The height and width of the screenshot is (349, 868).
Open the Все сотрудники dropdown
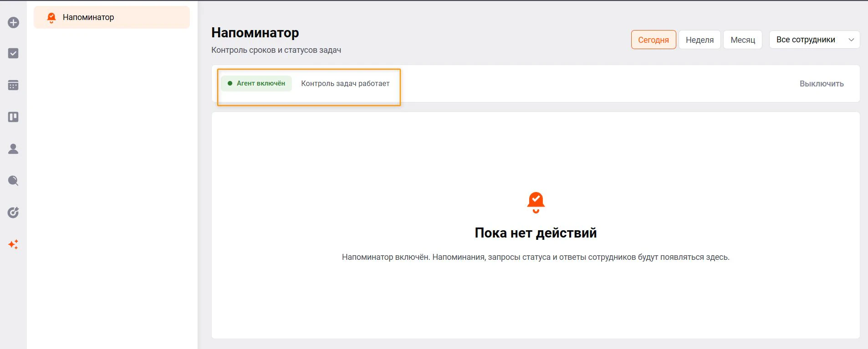[814, 40]
